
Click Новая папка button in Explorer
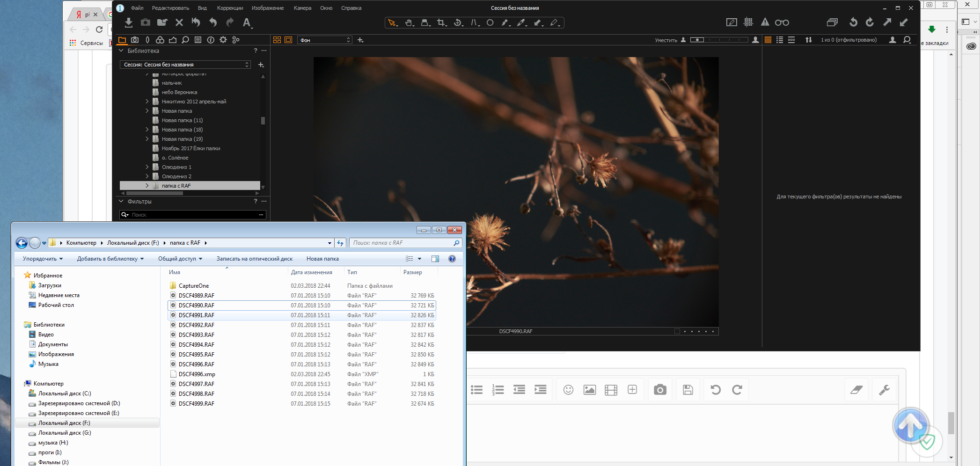pyautogui.click(x=322, y=259)
